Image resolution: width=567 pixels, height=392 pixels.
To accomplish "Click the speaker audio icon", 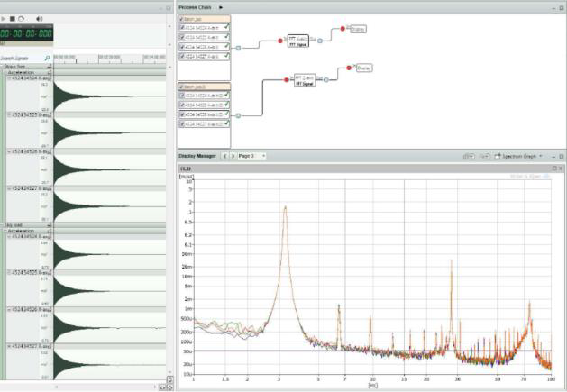I will [x=39, y=19].
